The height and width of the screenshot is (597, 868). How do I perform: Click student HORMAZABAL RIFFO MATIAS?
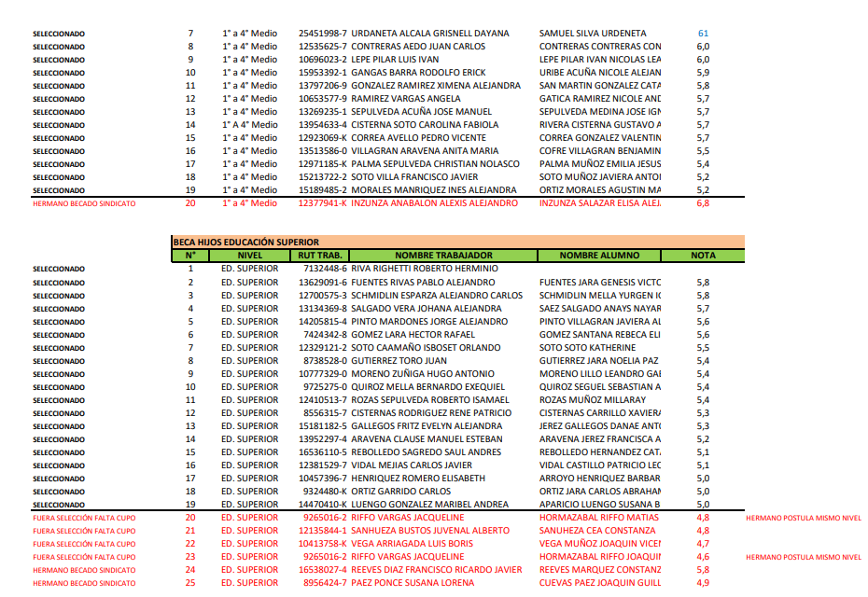click(599, 518)
